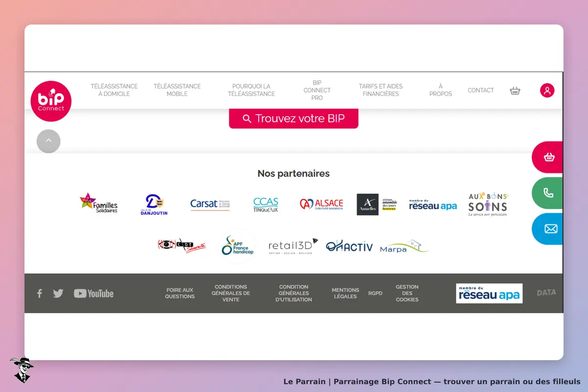The image size is (588, 392).
Task: Open Conditions générales de vente link
Action: pyautogui.click(x=231, y=293)
